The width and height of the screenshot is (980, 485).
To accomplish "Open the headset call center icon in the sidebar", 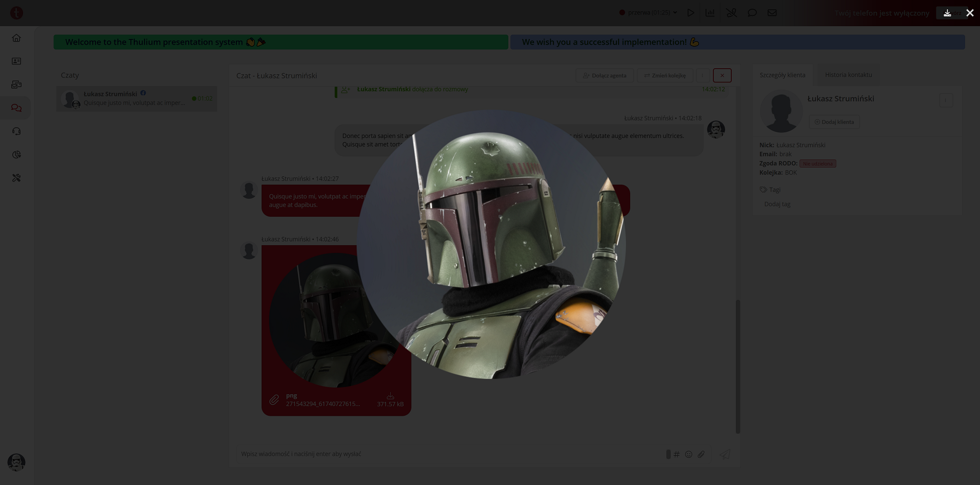I will (x=16, y=131).
